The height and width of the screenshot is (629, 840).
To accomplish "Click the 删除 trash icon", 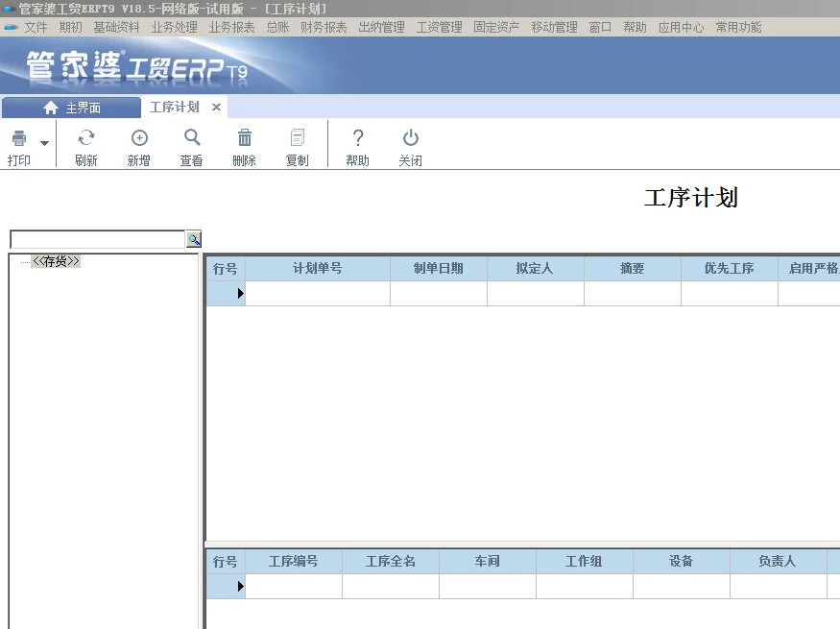I will [x=244, y=137].
